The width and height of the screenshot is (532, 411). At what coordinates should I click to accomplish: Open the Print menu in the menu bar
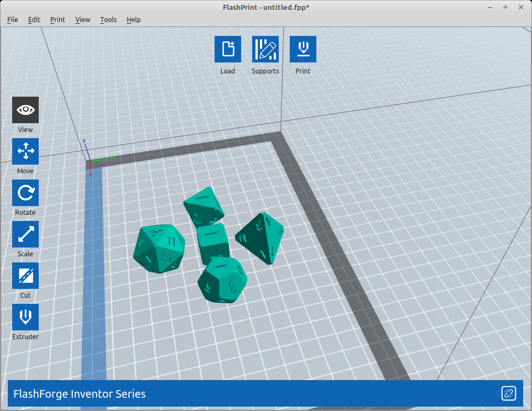[58, 19]
